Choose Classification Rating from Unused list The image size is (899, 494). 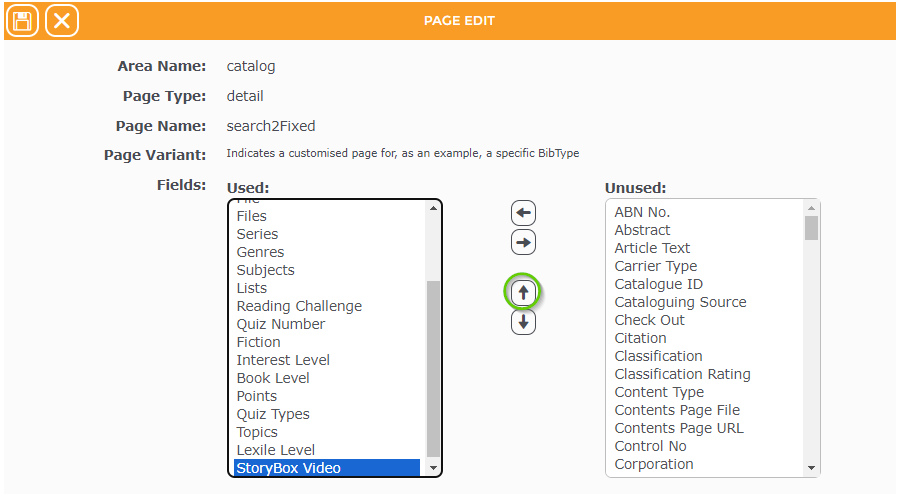[682, 374]
